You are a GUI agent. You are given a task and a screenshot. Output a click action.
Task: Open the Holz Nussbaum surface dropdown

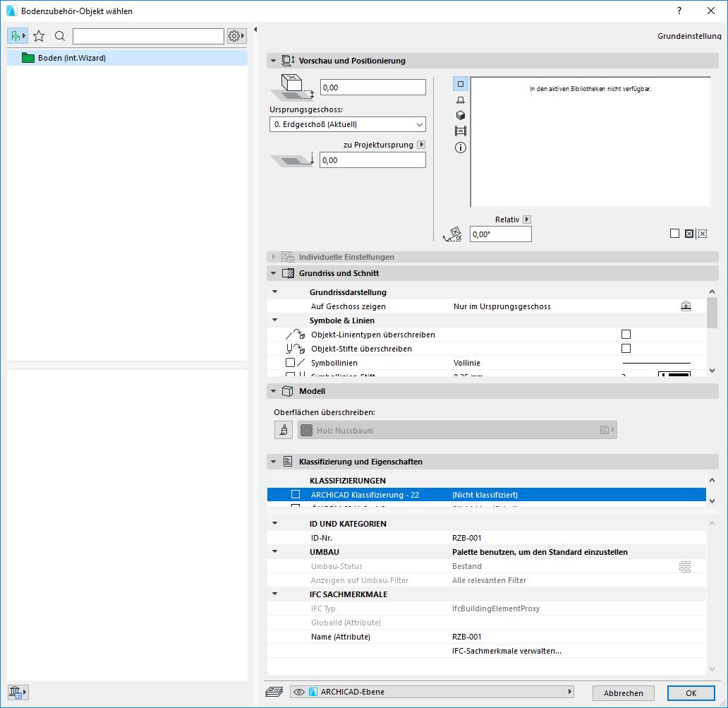(x=457, y=430)
